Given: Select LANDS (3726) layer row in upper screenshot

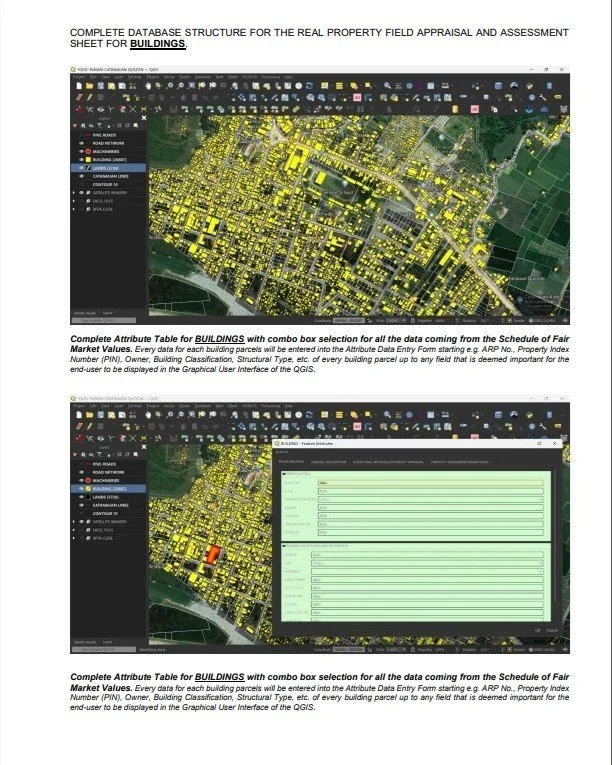Looking at the screenshot, I should (x=108, y=168).
